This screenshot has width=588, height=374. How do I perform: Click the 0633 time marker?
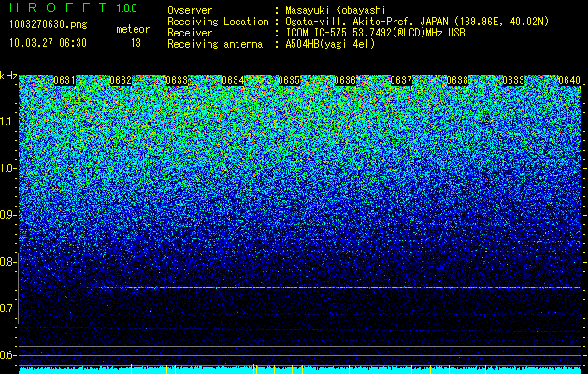click(x=177, y=80)
